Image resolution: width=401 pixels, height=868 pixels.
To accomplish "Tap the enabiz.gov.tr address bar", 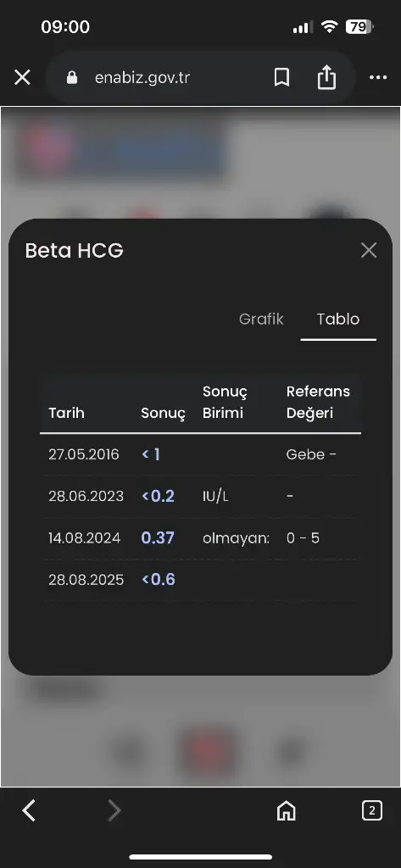I will pos(142,77).
